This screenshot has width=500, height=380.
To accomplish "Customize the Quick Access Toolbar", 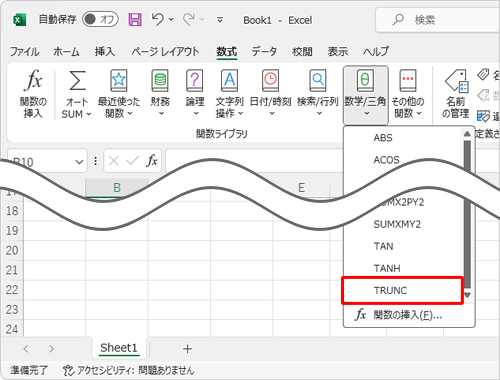I will [220, 20].
